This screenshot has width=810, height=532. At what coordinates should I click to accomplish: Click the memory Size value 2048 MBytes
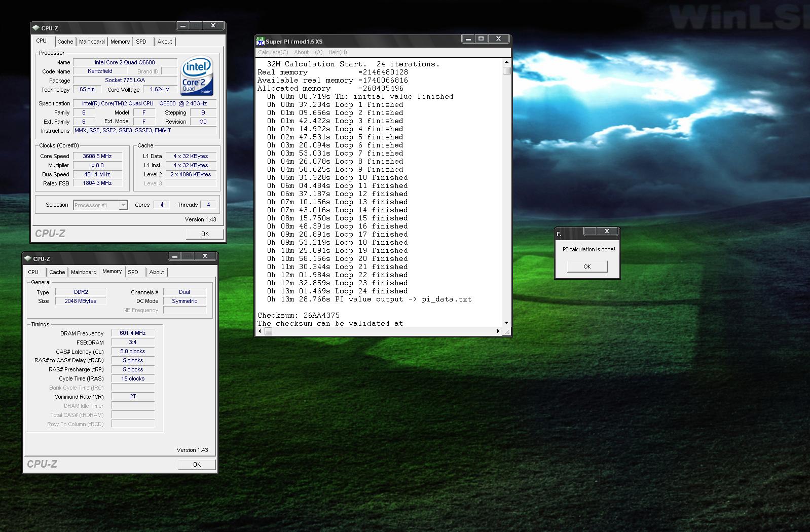coord(81,301)
